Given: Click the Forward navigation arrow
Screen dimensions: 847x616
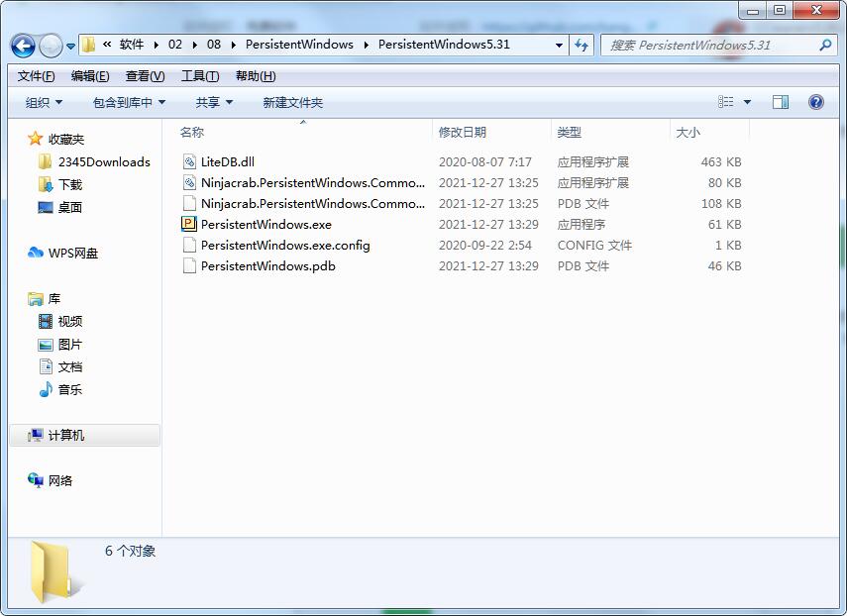Looking at the screenshot, I should point(51,46).
